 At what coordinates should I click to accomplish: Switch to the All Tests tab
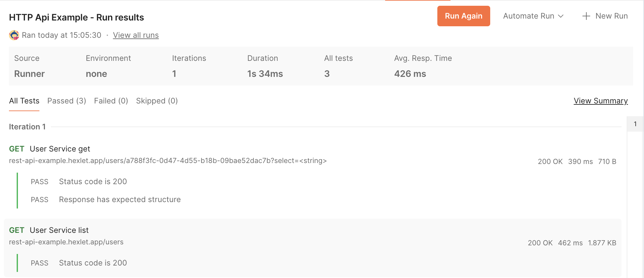24,101
